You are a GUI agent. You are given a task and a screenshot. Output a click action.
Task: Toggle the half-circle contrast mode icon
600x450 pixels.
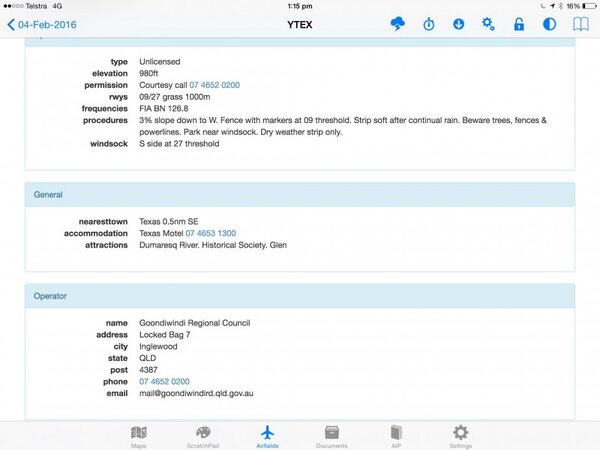coord(549,24)
